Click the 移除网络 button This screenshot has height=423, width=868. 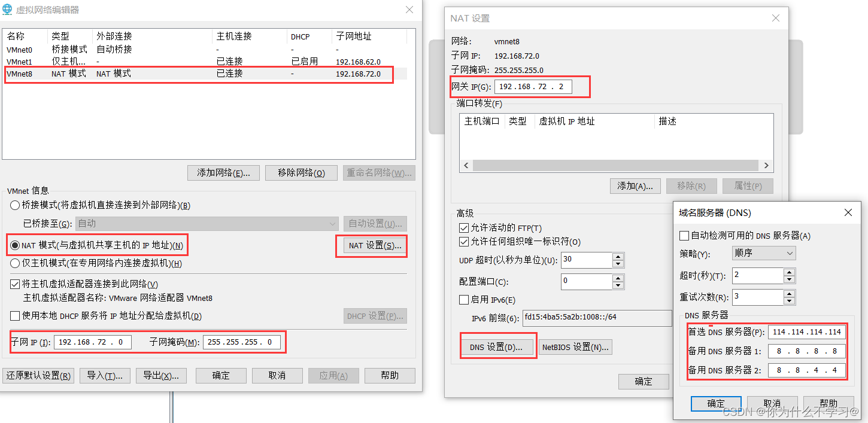(301, 172)
